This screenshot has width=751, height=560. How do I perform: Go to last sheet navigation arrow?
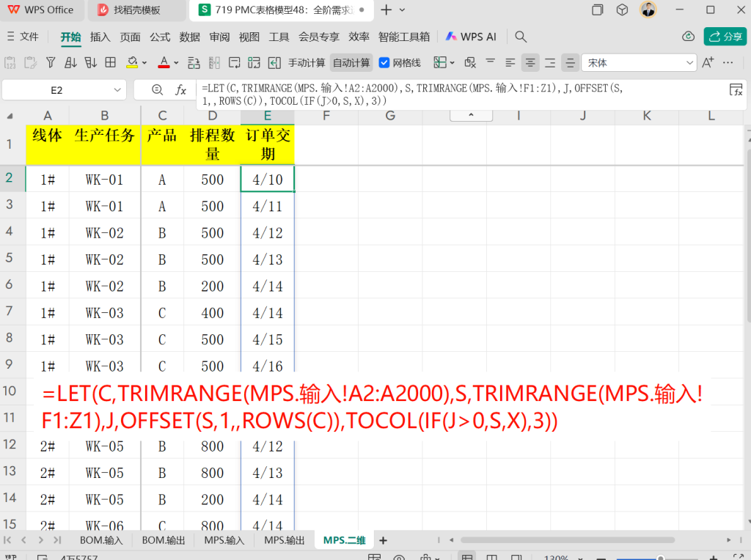[57, 540]
